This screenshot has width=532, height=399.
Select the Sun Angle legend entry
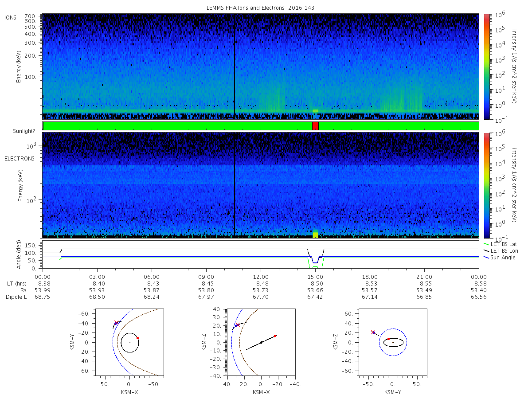tap(499, 257)
